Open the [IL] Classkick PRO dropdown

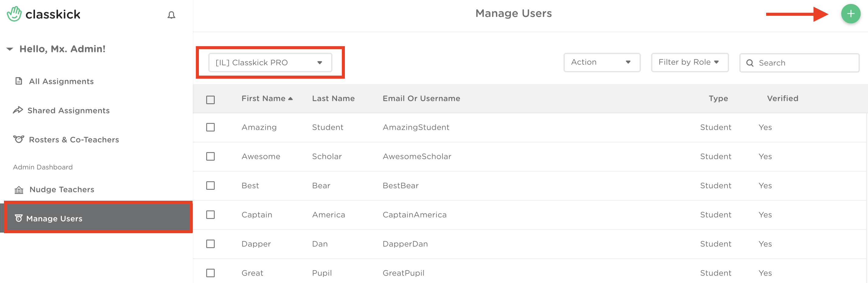[x=270, y=63]
